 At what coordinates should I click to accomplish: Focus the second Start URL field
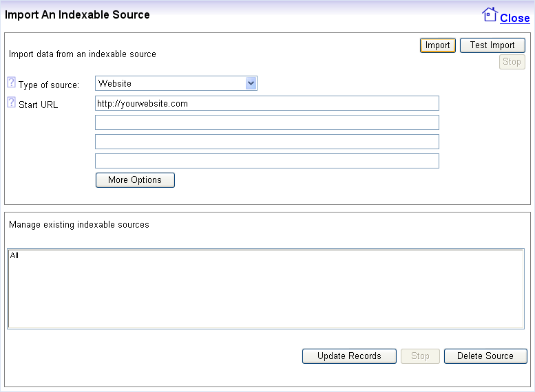pyautogui.click(x=266, y=122)
